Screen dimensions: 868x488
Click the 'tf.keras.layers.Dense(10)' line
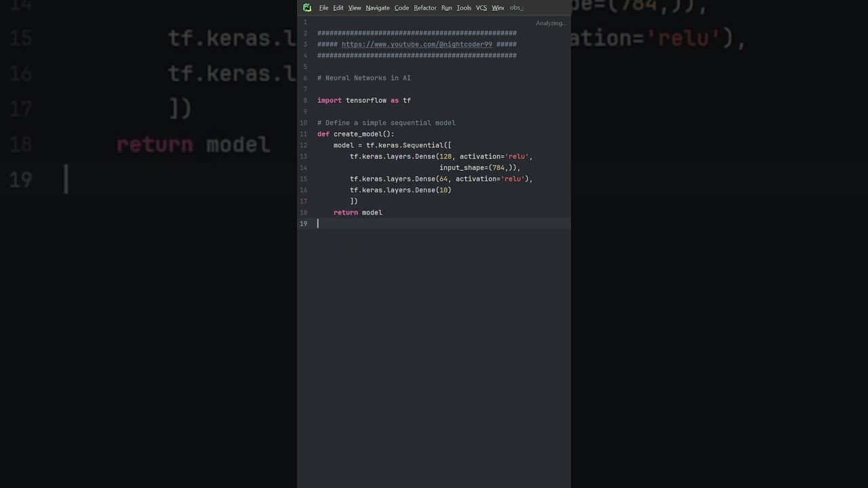point(401,190)
